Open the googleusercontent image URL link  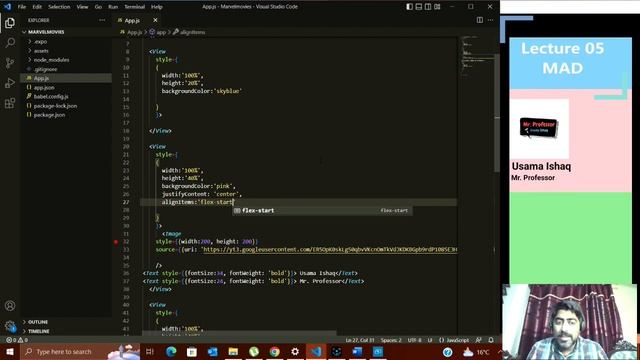coord(330,249)
